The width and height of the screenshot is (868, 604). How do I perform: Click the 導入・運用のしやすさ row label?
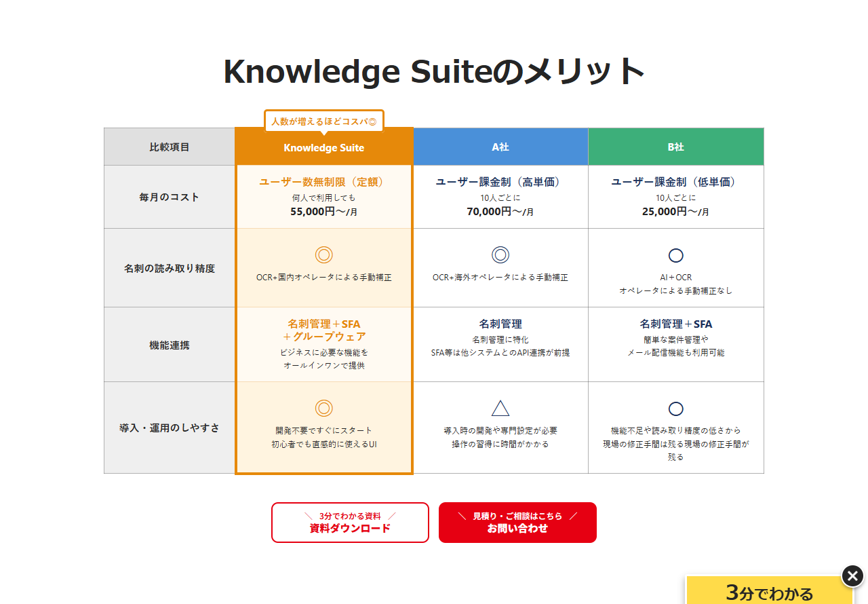point(170,428)
